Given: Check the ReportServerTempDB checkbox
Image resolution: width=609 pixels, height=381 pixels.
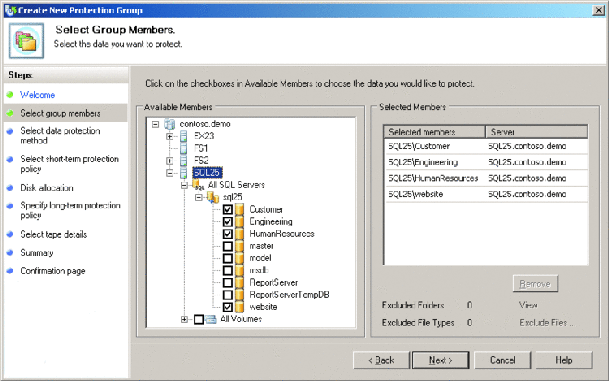Looking at the screenshot, I should point(228,295).
